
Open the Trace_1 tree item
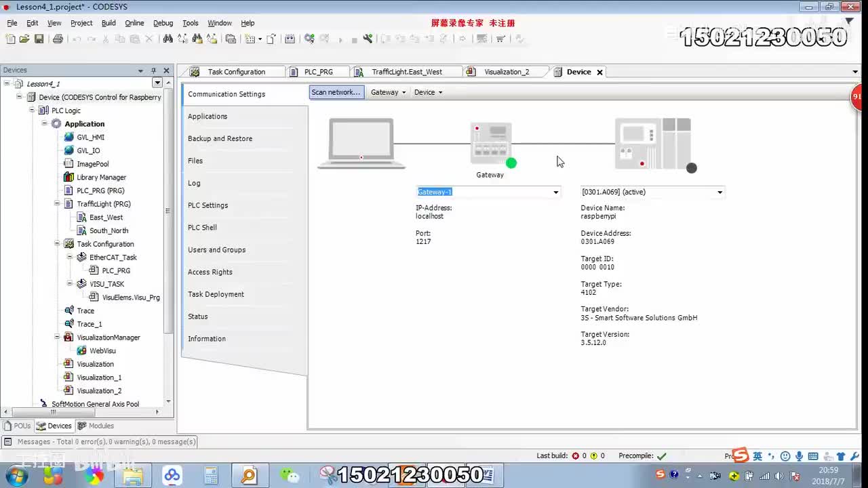pyautogui.click(x=89, y=324)
